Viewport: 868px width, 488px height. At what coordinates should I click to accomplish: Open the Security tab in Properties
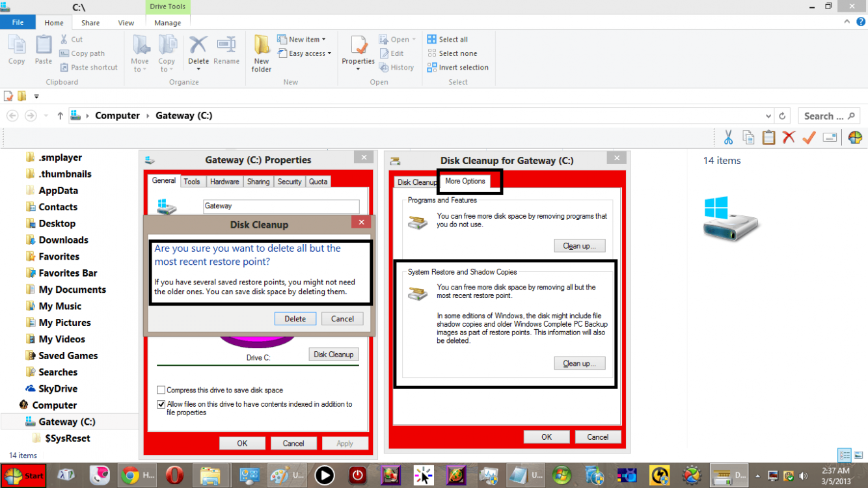tap(290, 182)
